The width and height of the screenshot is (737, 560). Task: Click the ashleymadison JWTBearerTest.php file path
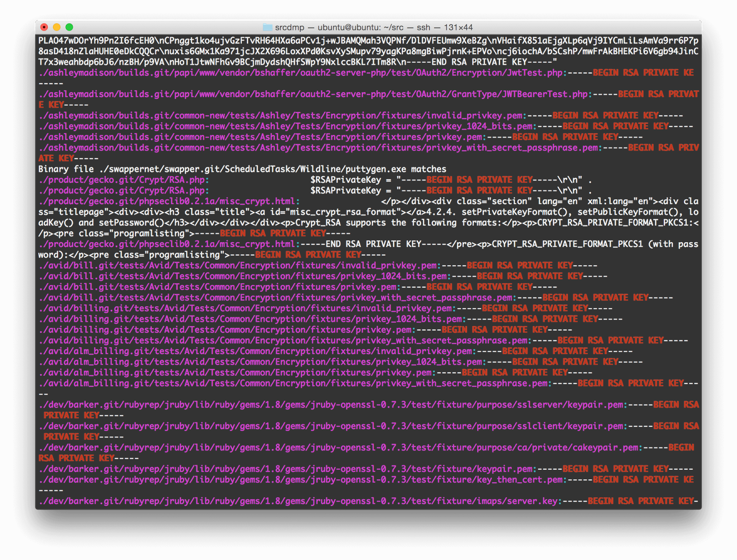point(313,94)
